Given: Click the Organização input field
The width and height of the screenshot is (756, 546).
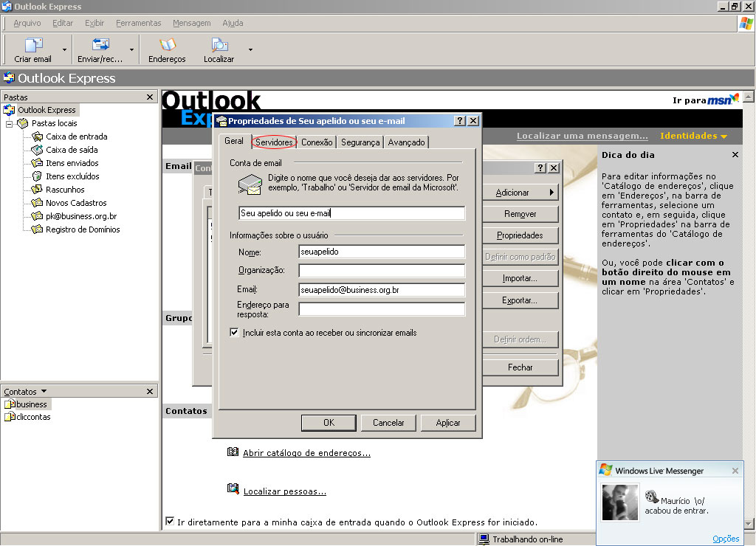Looking at the screenshot, I should (382, 270).
